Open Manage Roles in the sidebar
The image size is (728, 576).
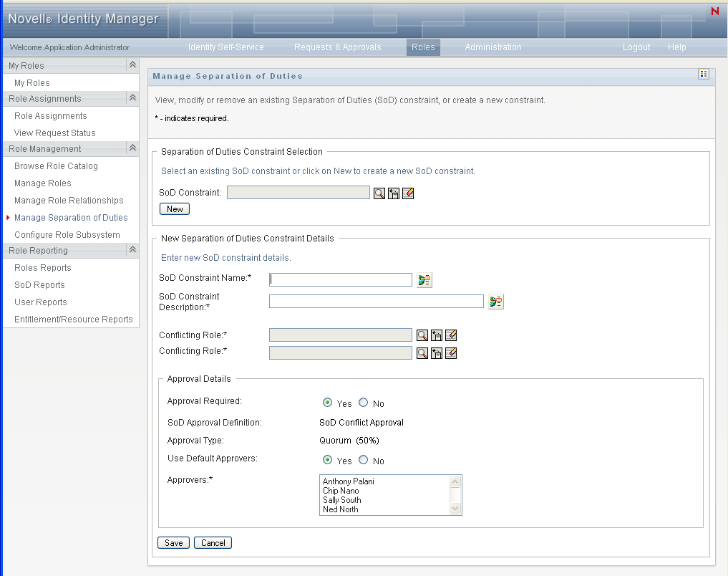coord(43,183)
